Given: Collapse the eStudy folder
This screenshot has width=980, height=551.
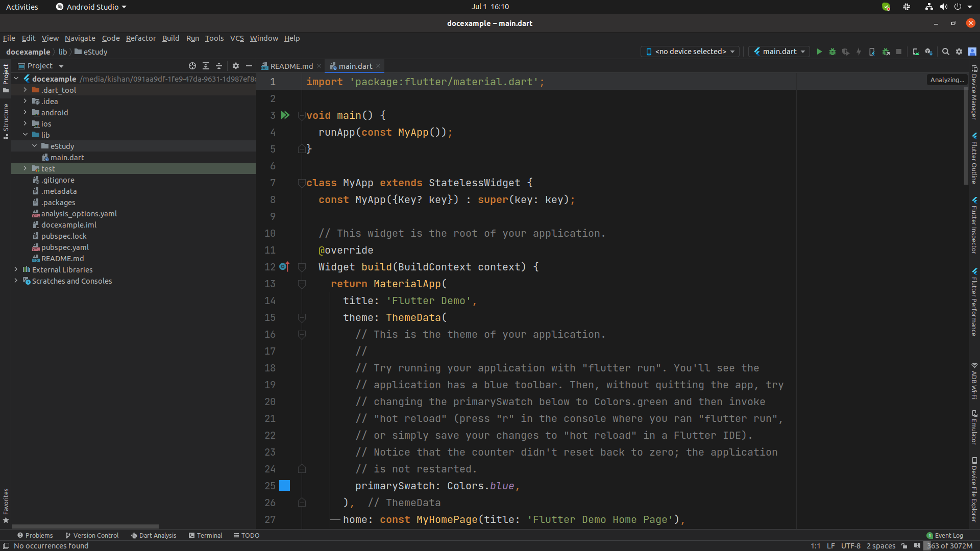Looking at the screenshot, I should pos(34,146).
